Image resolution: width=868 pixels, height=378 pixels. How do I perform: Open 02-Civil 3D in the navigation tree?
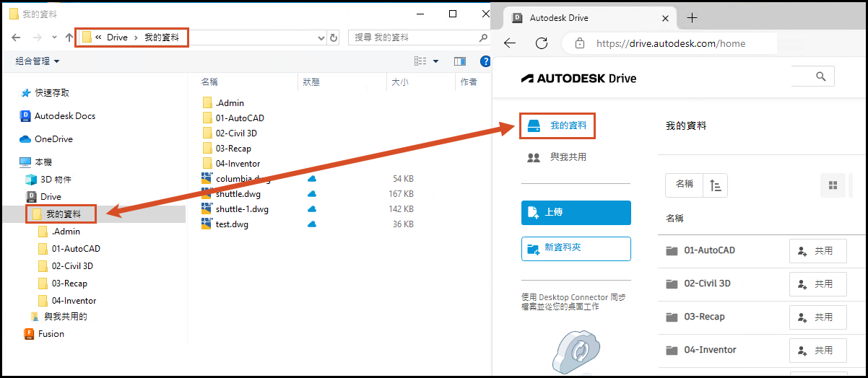[x=65, y=266]
